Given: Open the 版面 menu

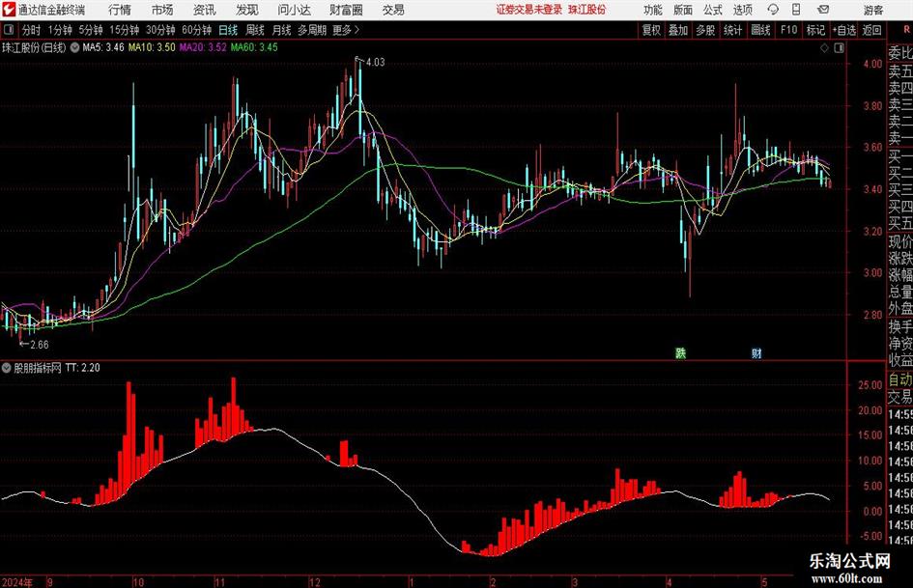Looking at the screenshot, I should point(683,10).
